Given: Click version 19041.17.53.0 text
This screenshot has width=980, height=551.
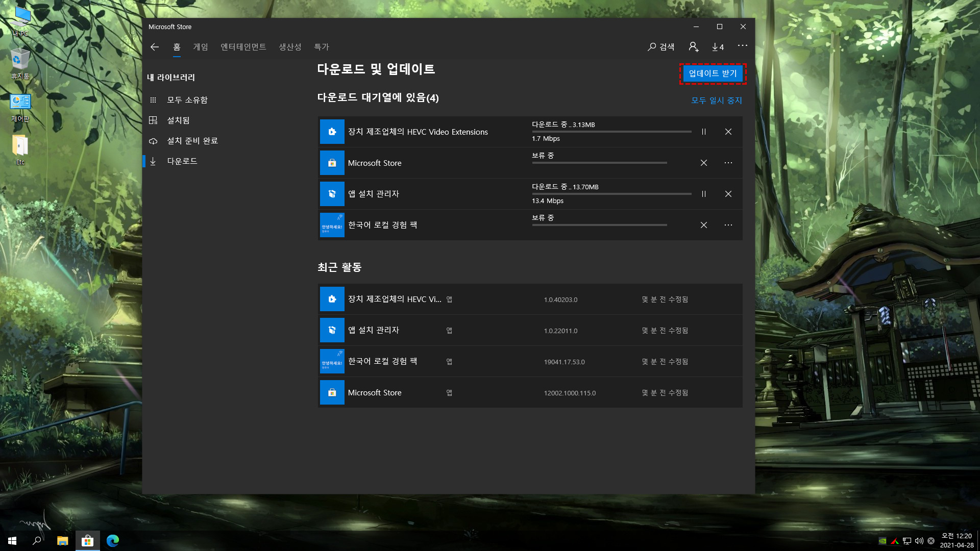Looking at the screenshot, I should click(x=564, y=362).
